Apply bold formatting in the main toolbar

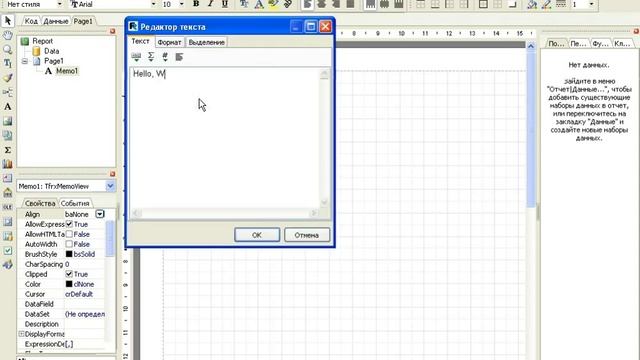click(196, 4)
